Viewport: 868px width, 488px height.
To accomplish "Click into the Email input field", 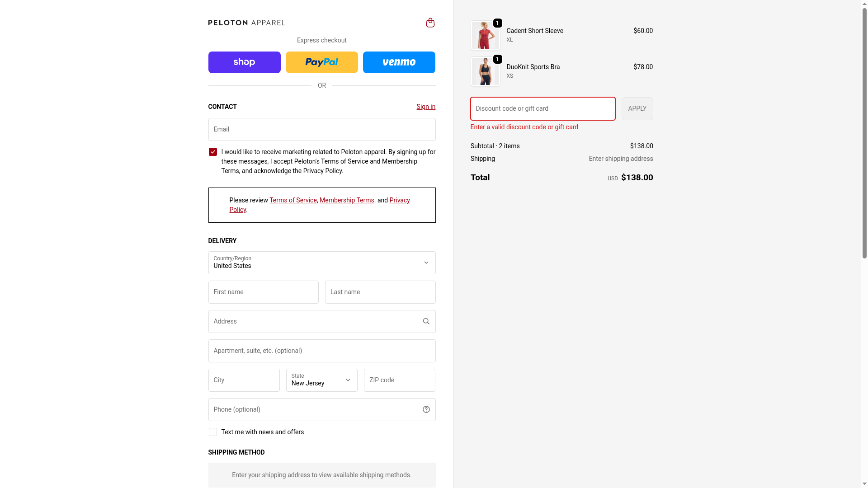I will pyautogui.click(x=321, y=129).
